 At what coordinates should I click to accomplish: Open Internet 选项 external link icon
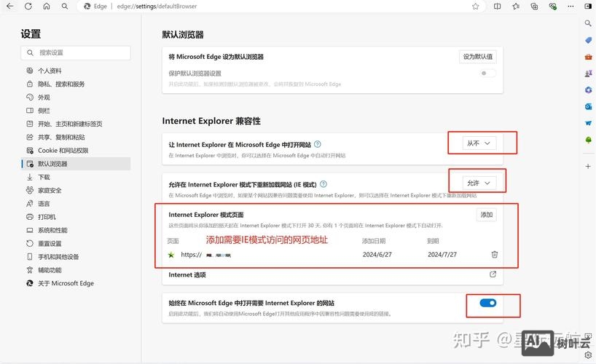tap(493, 274)
